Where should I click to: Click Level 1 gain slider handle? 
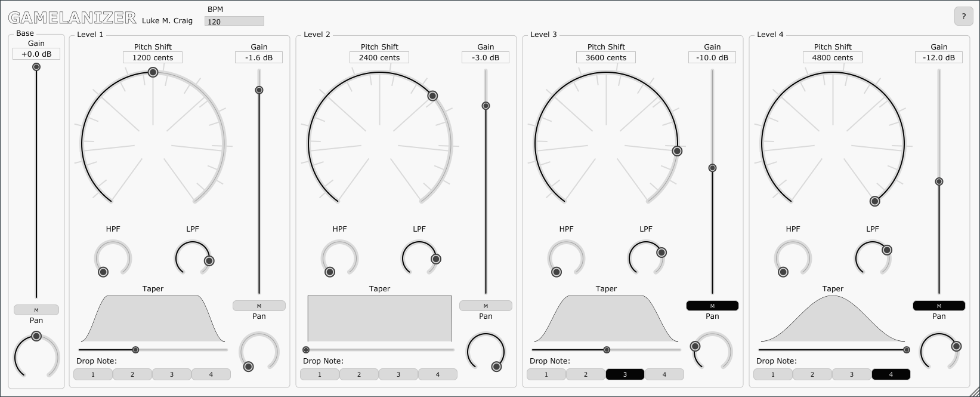click(259, 90)
